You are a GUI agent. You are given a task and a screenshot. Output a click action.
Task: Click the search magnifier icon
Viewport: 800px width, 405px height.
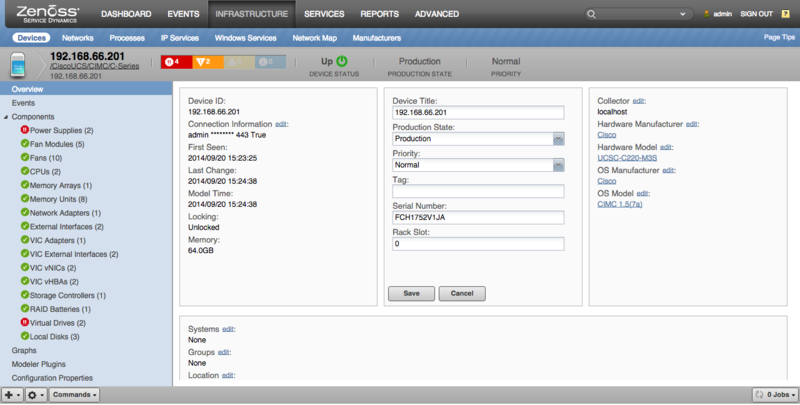[x=591, y=14]
